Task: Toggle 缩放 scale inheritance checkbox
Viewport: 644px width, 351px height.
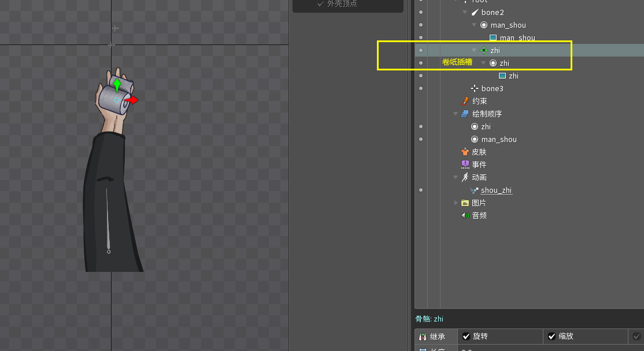Action: (552, 336)
